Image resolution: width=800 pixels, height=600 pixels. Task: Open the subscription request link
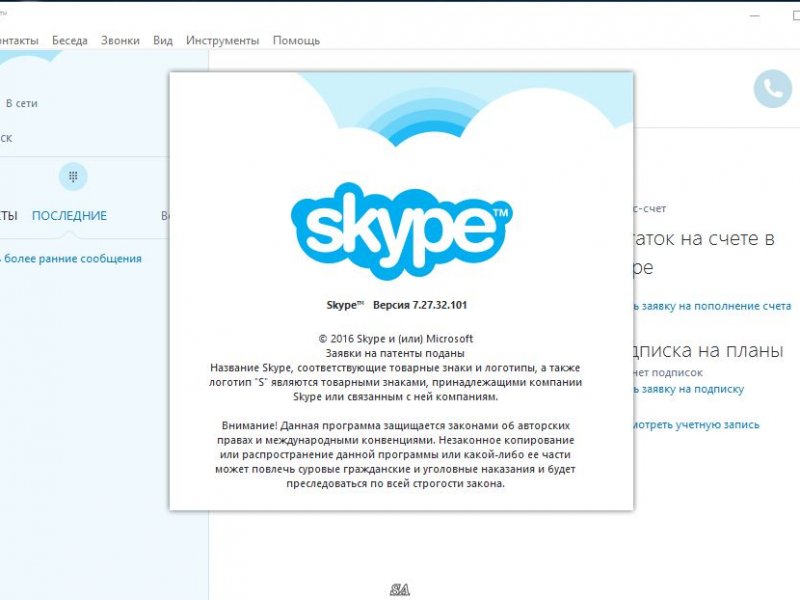click(689, 389)
